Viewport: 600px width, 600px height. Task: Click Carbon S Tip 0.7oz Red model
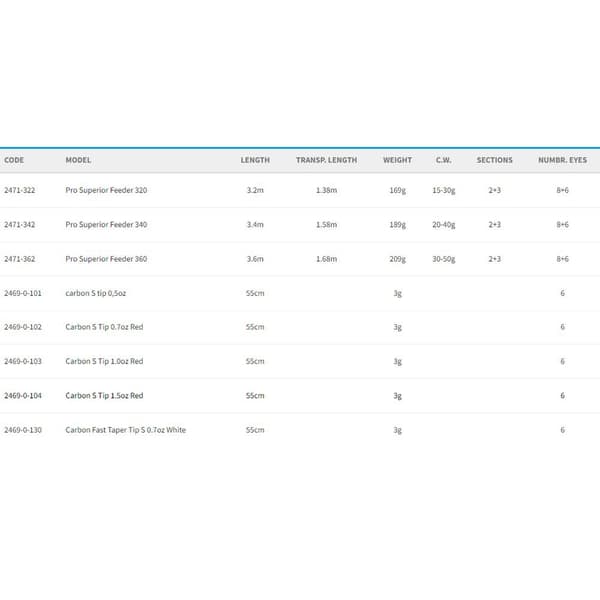coord(104,327)
